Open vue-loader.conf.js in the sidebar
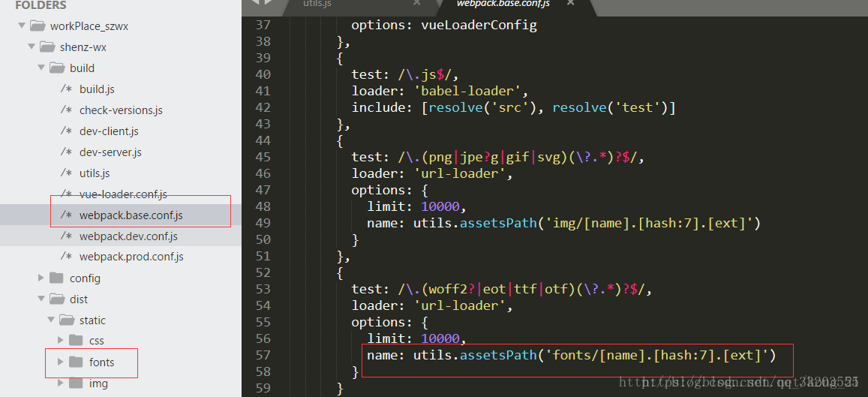Viewport: 868px width, 397px height. [x=123, y=194]
